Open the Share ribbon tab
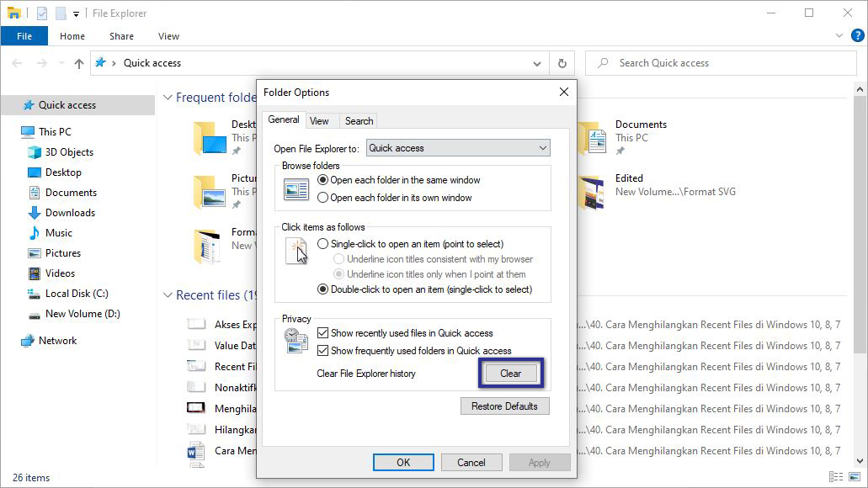 point(121,36)
